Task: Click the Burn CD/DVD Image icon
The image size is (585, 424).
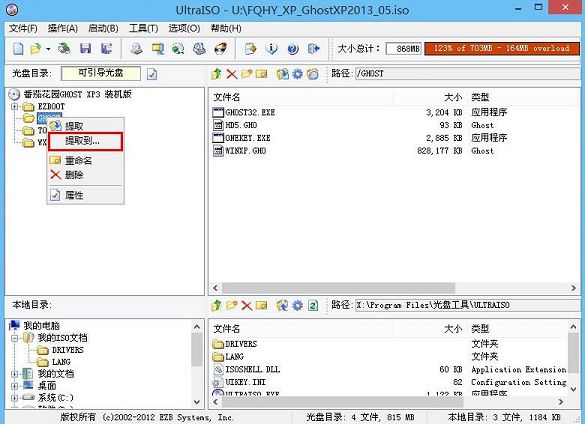Action: [x=220, y=49]
